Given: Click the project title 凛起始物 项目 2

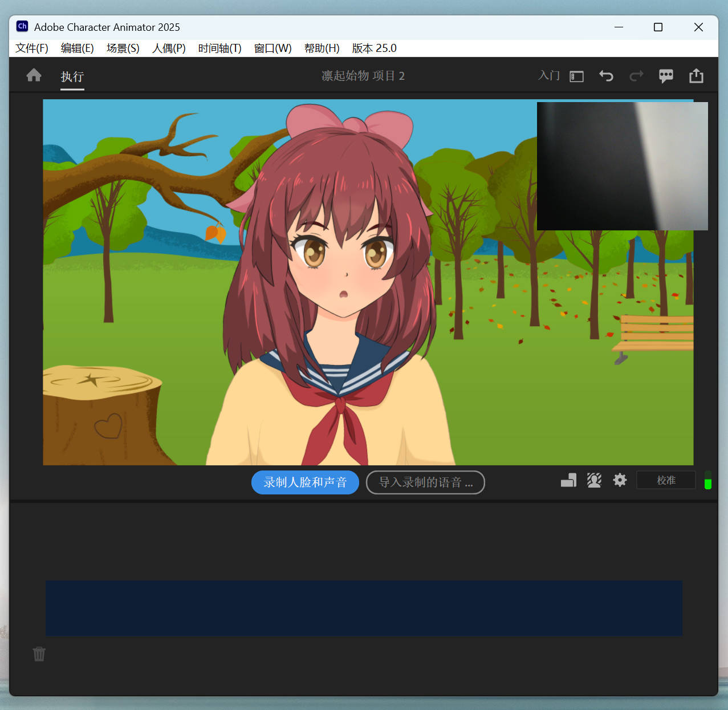Looking at the screenshot, I should [x=363, y=76].
